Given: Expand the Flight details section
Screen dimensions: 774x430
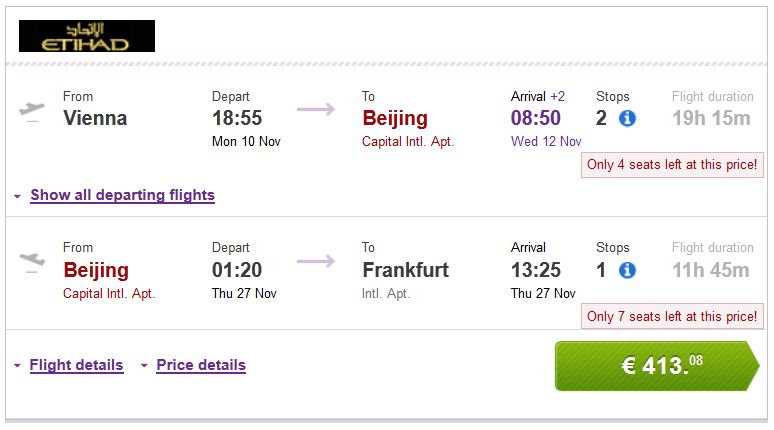Looking at the screenshot, I should click(76, 365).
